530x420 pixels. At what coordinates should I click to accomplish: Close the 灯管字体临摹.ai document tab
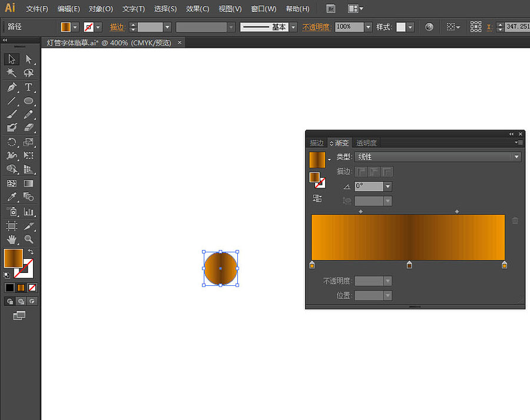180,42
